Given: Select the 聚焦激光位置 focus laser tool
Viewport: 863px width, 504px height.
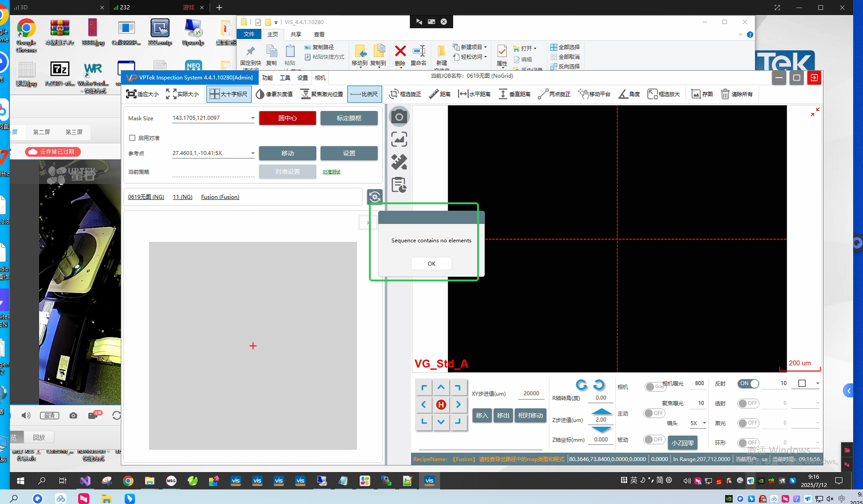Looking at the screenshot, I should [322, 94].
